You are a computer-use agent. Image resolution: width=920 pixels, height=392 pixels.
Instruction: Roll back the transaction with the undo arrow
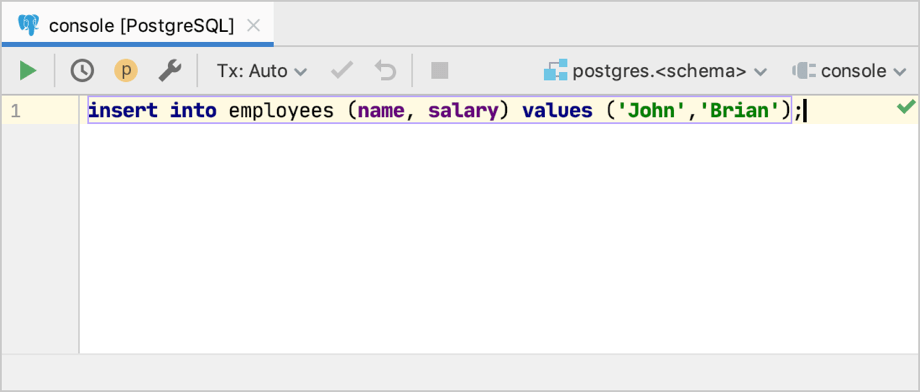click(x=385, y=71)
